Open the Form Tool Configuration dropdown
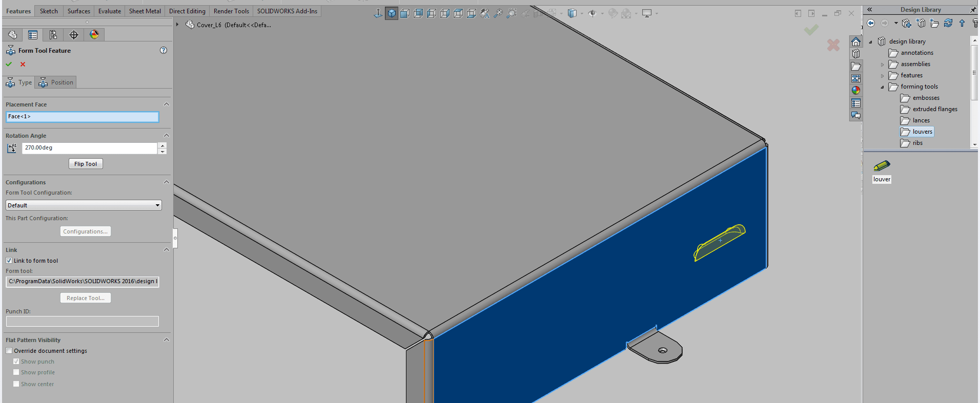Viewport: 980px width, 403px height. (x=157, y=205)
